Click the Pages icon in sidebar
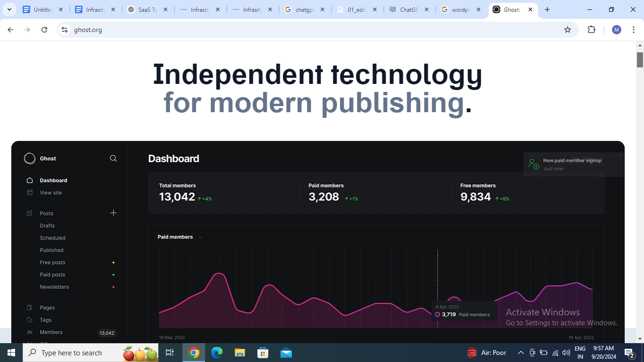Screen dimensions: 644x362 [x=30, y=307]
